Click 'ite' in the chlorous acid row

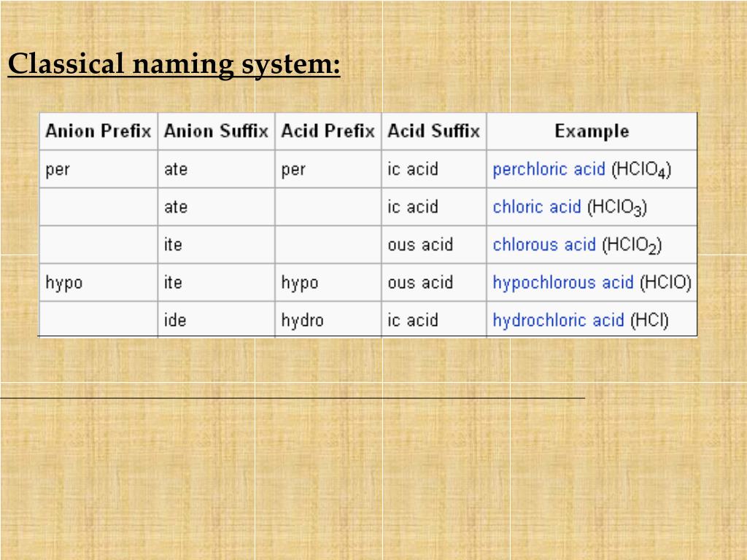pyautogui.click(x=173, y=245)
